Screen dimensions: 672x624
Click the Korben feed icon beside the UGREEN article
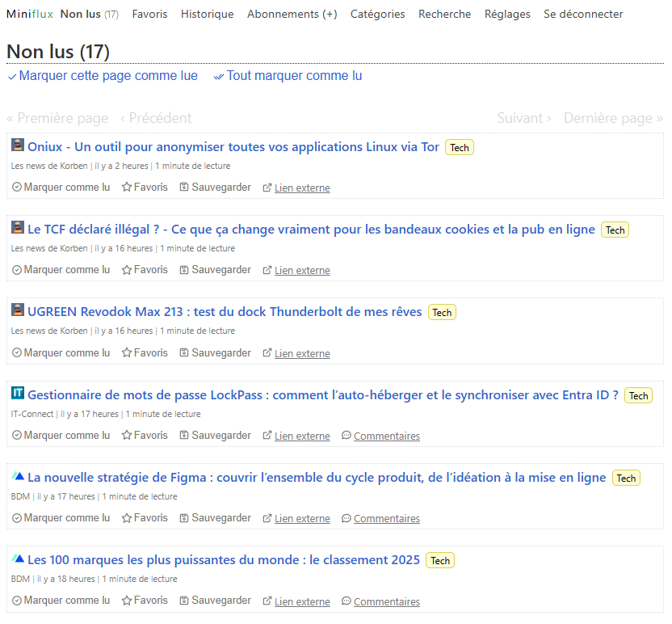pos(18,310)
